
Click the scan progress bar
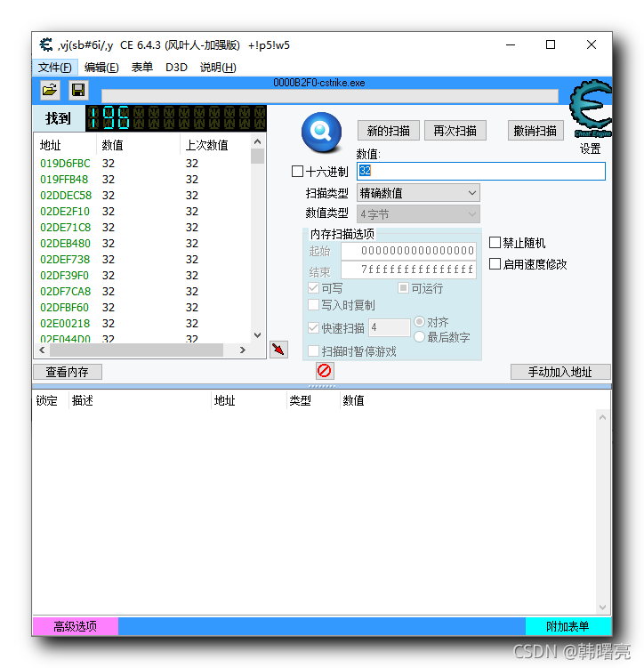tap(330, 96)
